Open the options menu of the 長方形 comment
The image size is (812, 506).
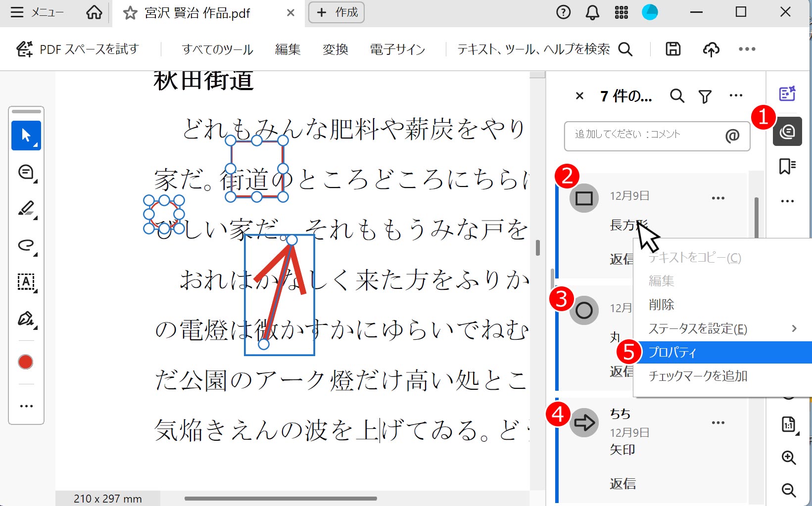click(718, 197)
